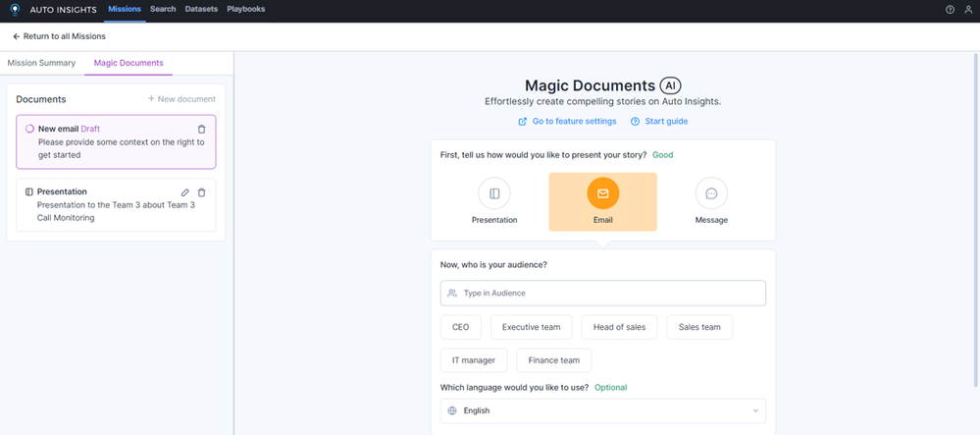Viewport: 980px width, 435px height.
Task: Click the back arrow beside Return to all Missions
Action: point(17,36)
